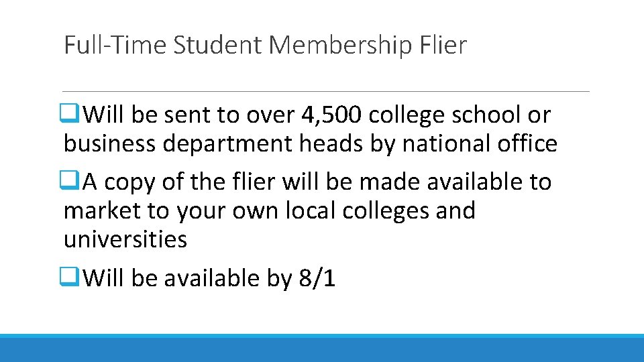Click the word "universities"
Image resolution: width=644 pixels, height=362 pixels.
(125, 239)
